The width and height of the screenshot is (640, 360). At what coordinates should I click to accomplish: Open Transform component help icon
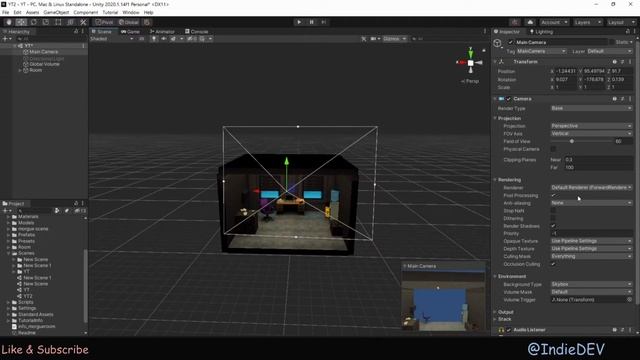(614, 62)
